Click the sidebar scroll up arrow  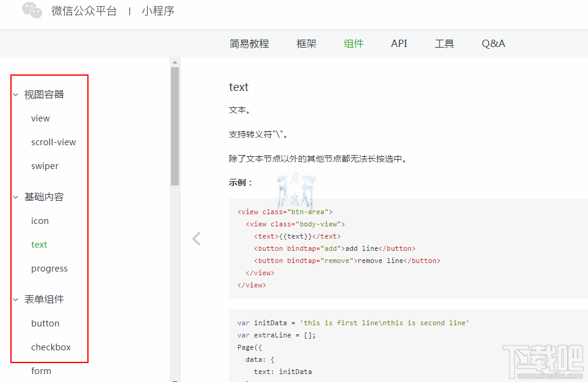175,62
